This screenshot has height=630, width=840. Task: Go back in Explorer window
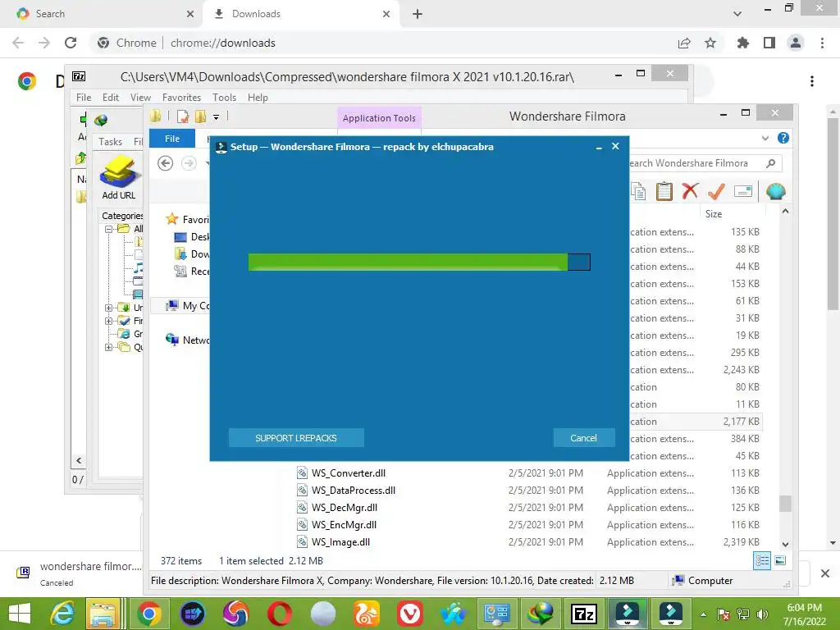coord(166,163)
